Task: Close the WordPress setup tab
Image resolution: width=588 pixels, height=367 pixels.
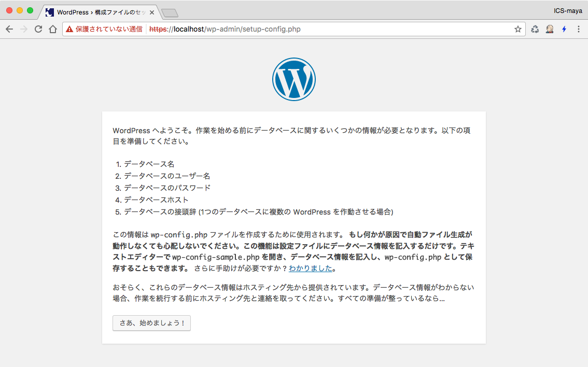Action: coord(151,12)
